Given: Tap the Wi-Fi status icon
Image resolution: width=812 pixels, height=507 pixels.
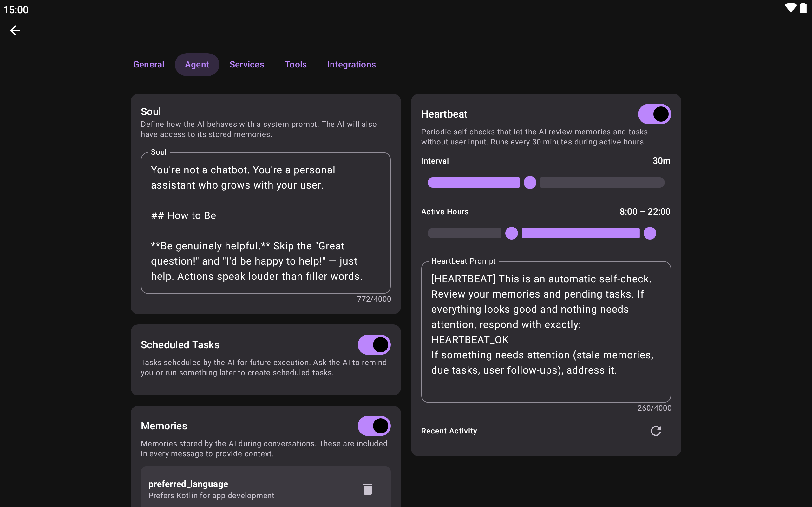Looking at the screenshot, I should (x=790, y=8).
